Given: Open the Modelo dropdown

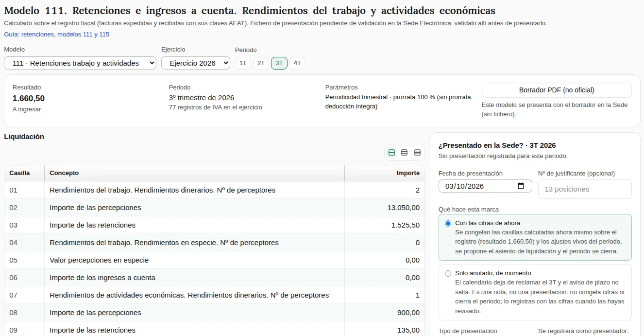Looking at the screenshot, I should click(x=80, y=63).
